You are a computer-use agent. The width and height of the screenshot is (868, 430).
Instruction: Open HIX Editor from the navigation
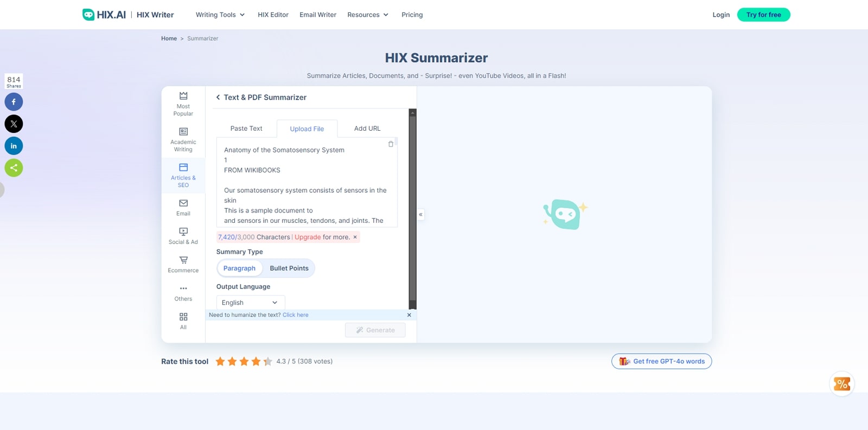[x=273, y=15]
